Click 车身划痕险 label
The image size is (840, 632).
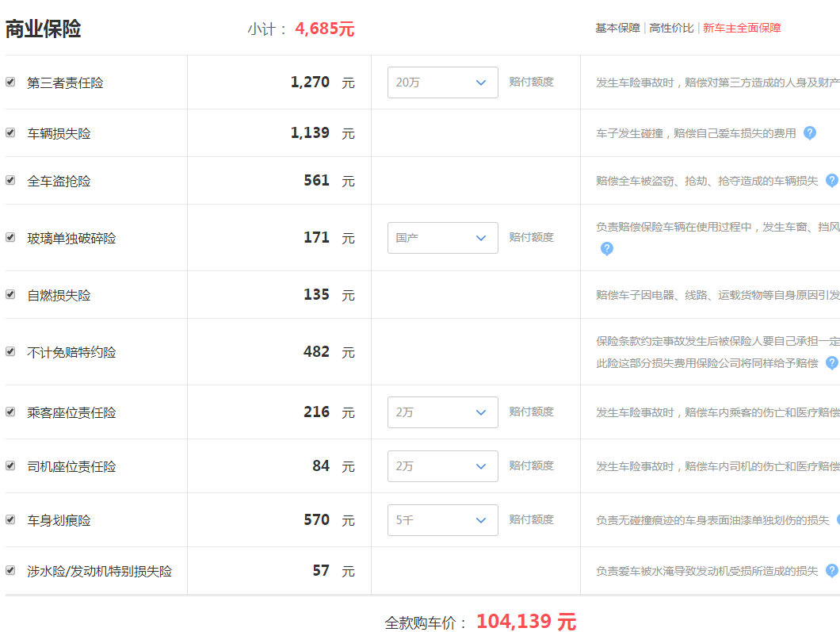click(59, 520)
